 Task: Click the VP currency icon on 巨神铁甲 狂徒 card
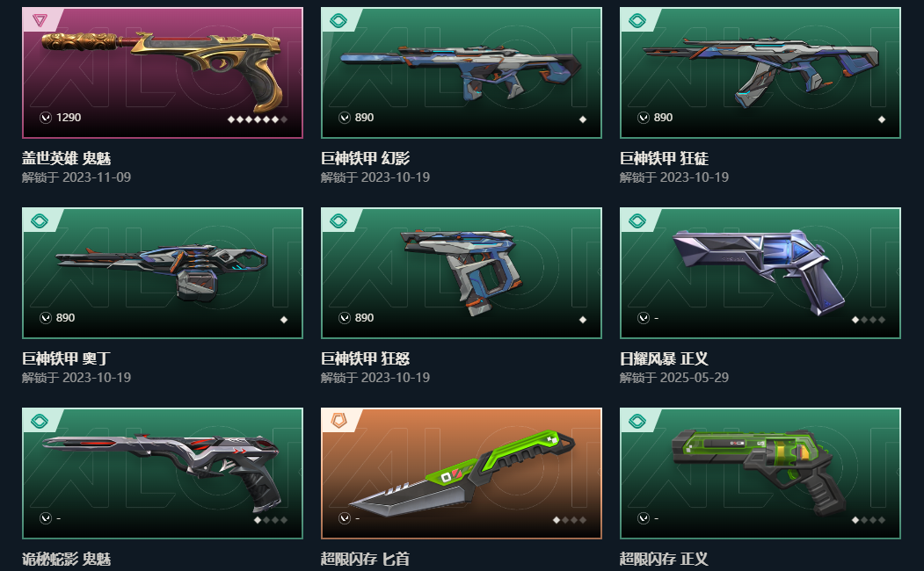(x=644, y=118)
